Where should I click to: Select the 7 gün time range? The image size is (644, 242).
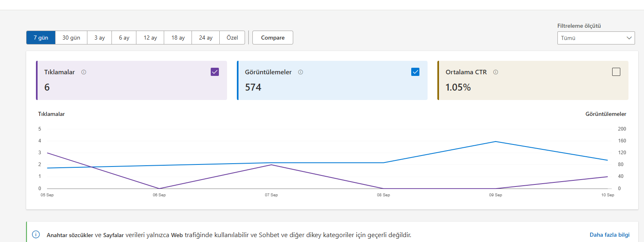click(41, 38)
